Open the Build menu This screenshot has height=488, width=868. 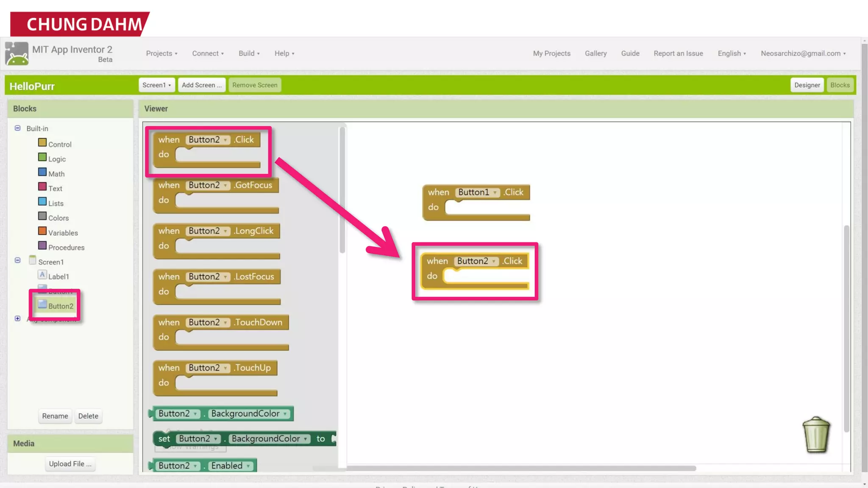[x=249, y=53]
